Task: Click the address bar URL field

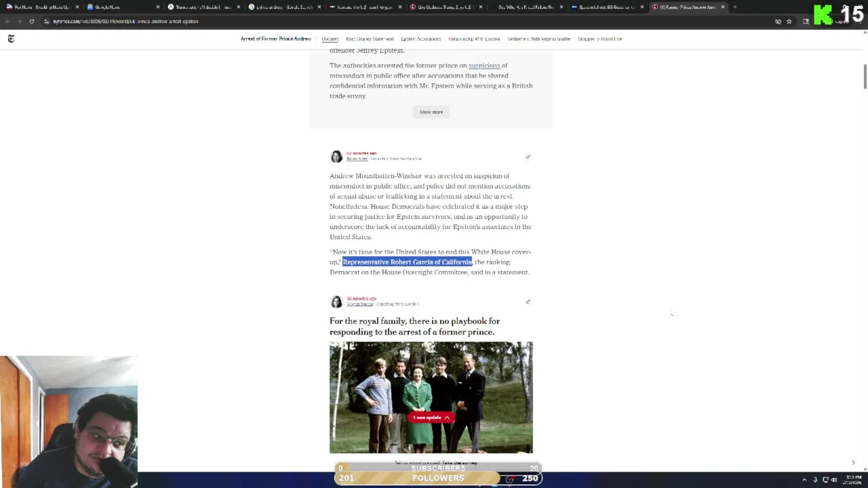Action: [x=407, y=21]
